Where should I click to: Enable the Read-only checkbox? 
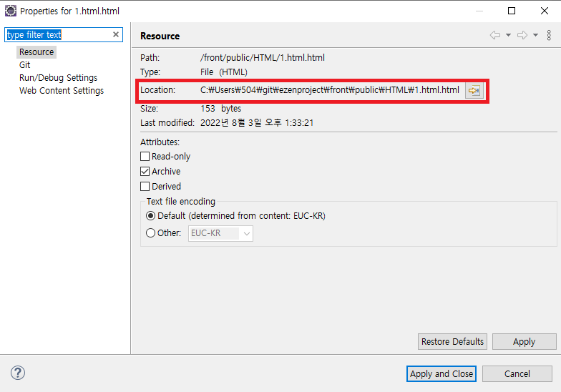point(145,156)
